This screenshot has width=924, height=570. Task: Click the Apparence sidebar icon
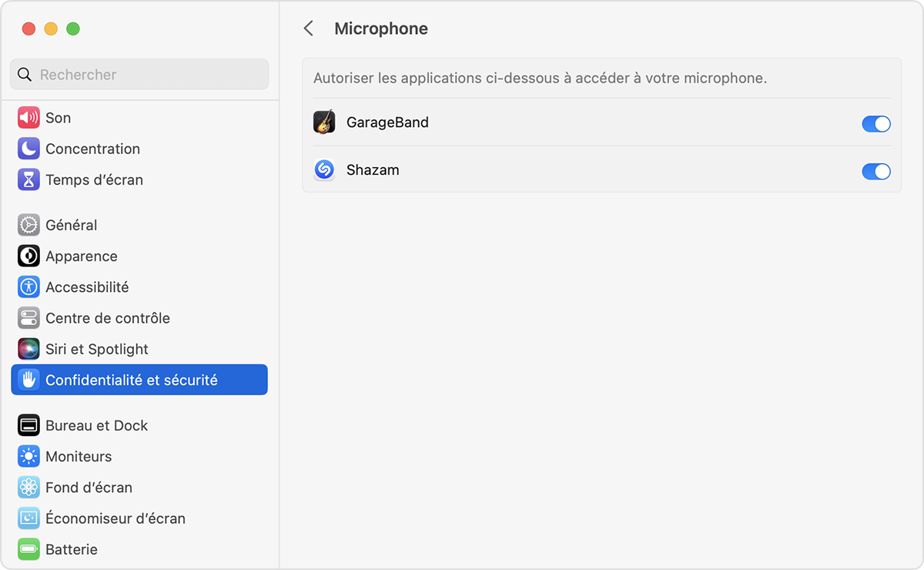click(28, 256)
